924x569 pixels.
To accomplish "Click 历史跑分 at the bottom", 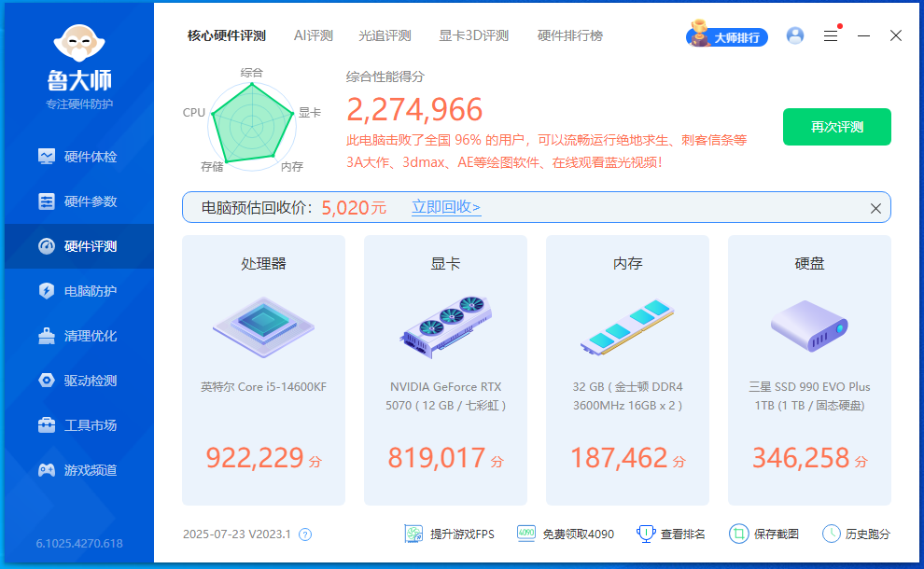I will point(856,534).
